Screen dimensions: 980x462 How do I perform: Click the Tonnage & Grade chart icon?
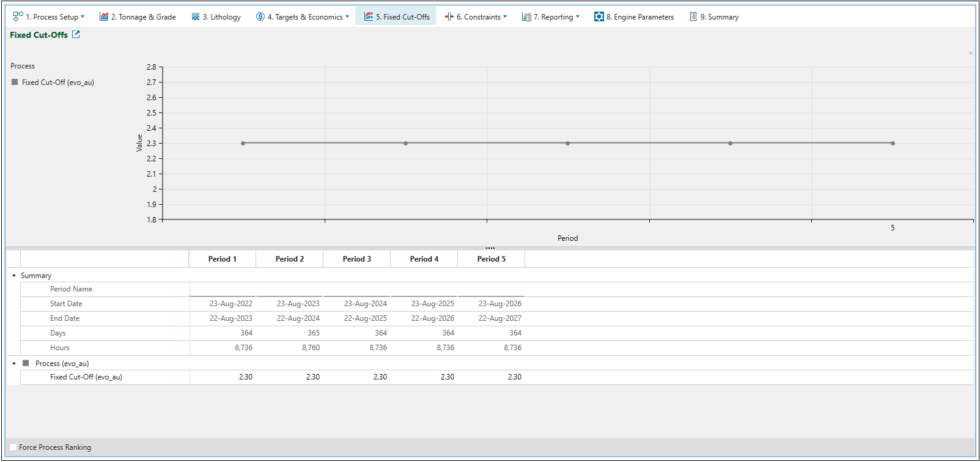(104, 16)
